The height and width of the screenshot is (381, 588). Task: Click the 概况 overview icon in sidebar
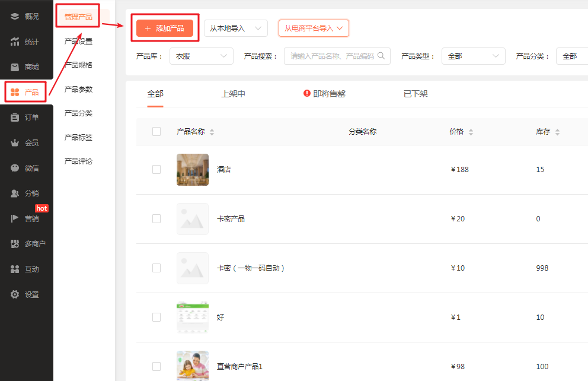(15, 16)
